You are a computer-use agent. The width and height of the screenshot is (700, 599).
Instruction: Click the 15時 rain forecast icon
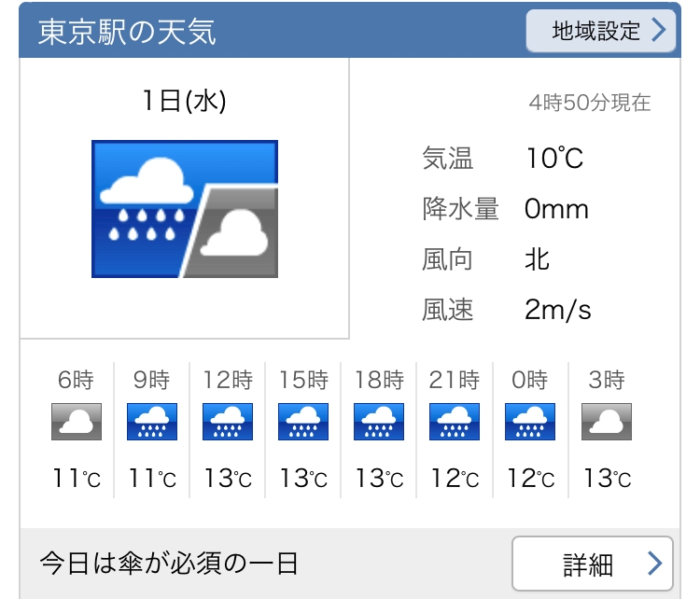(303, 422)
